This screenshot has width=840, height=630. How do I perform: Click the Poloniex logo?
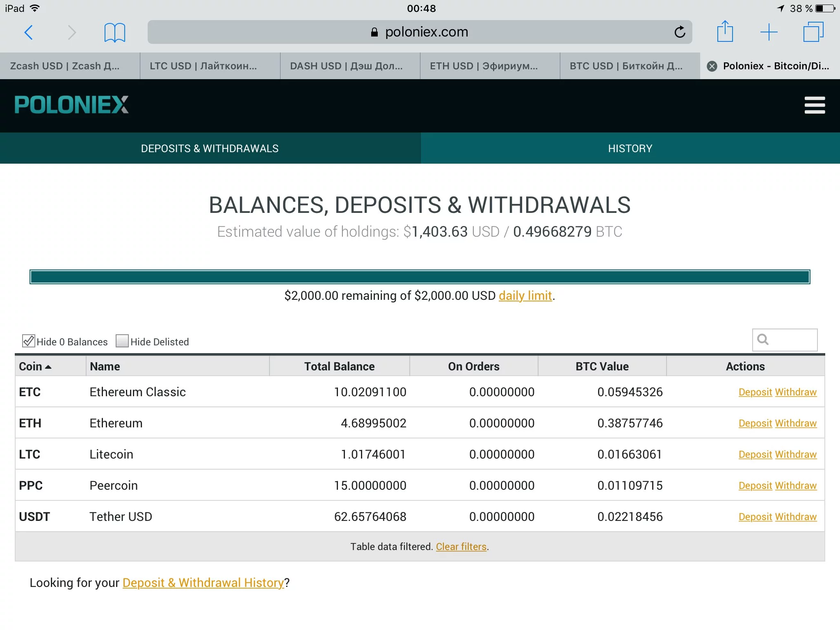point(71,105)
